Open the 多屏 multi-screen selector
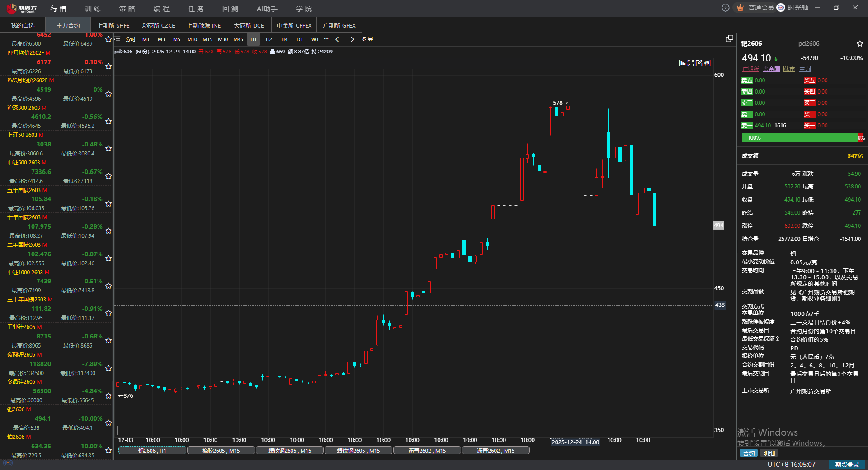 coord(367,39)
